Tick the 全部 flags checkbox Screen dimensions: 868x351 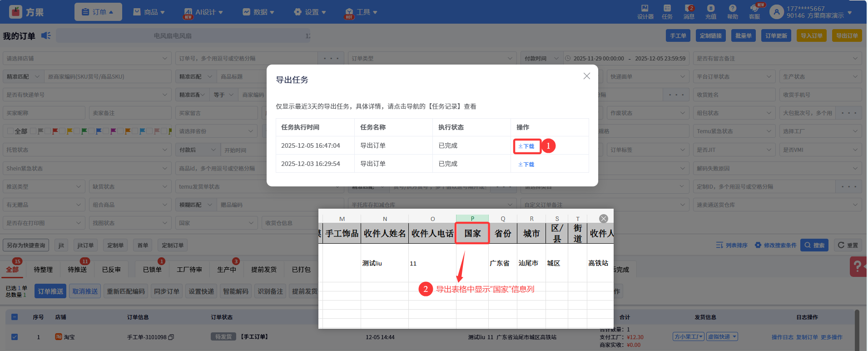point(10,131)
